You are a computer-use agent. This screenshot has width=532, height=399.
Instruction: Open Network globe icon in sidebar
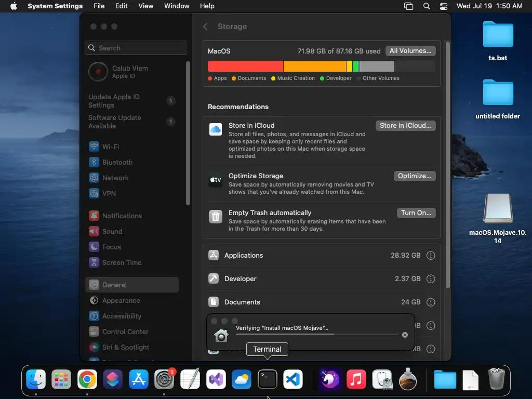pyautogui.click(x=94, y=178)
